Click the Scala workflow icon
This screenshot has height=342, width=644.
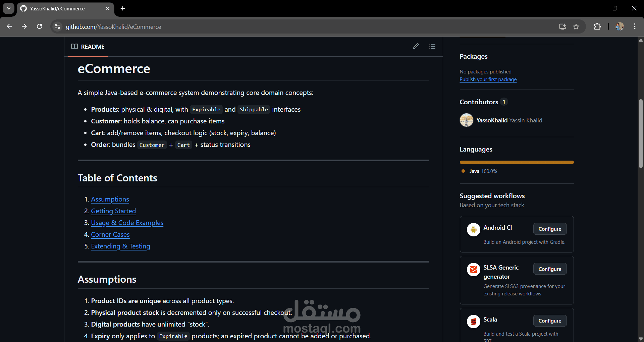tap(473, 321)
